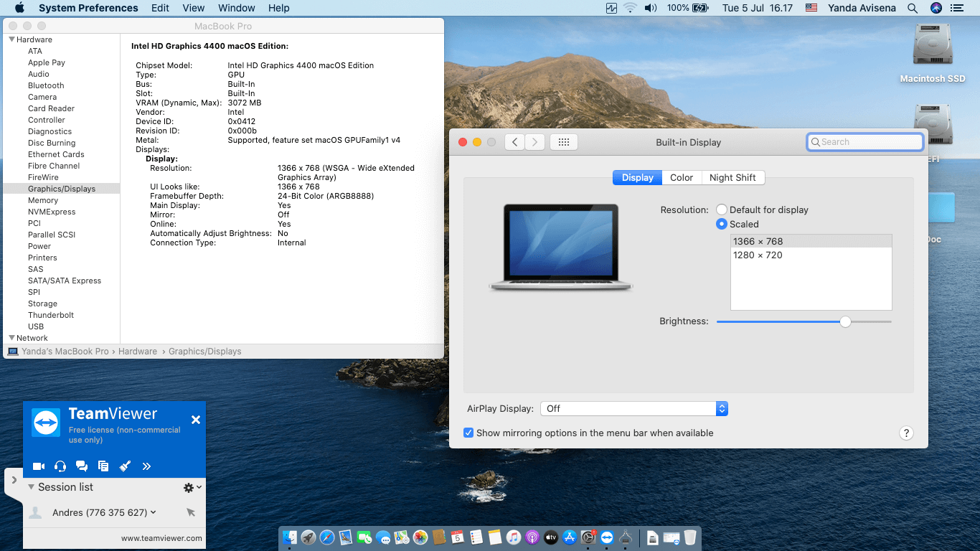Open Spotlight search magnifier
Screen dimensions: 980x551
click(913, 8)
